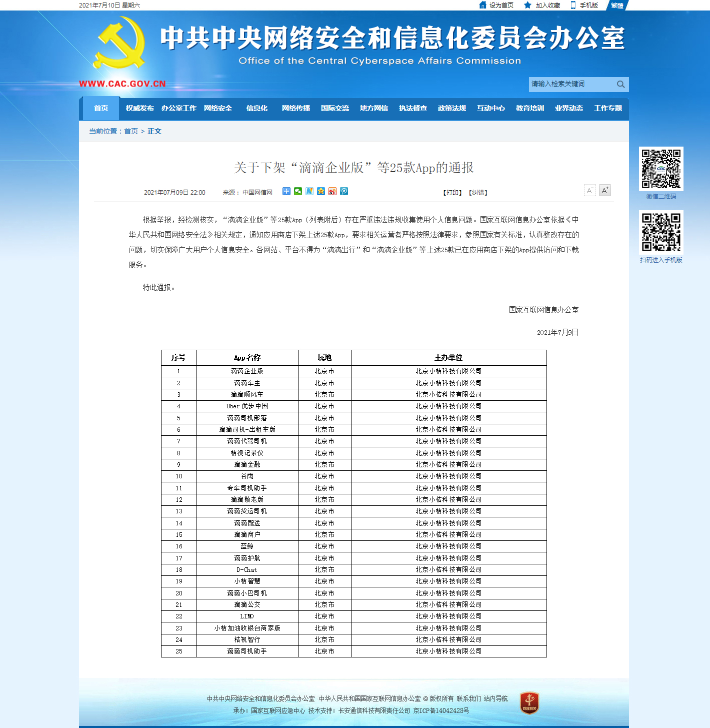The width and height of the screenshot is (710, 728).
Task: Open the 网络传播 menu
Action: click(x=296, y=108)
